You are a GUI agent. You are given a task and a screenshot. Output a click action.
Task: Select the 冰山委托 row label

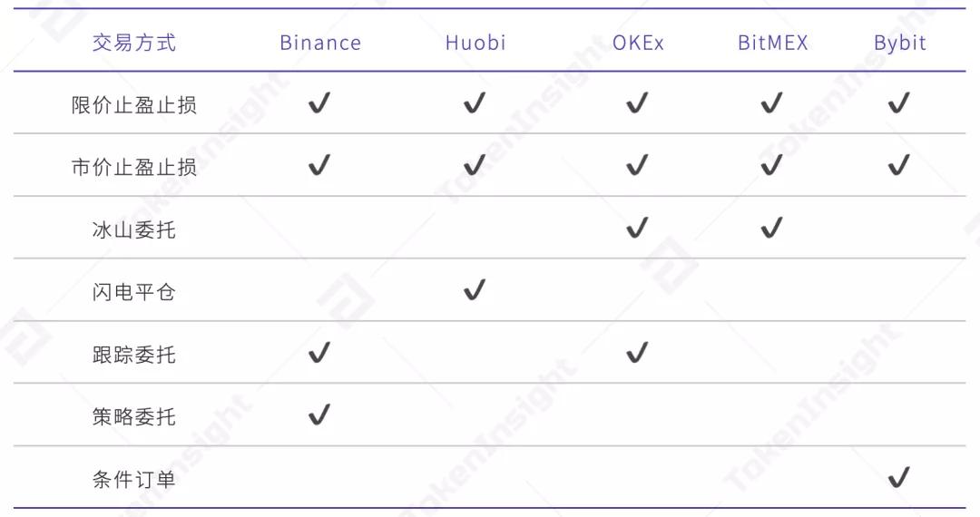(134, 229)
